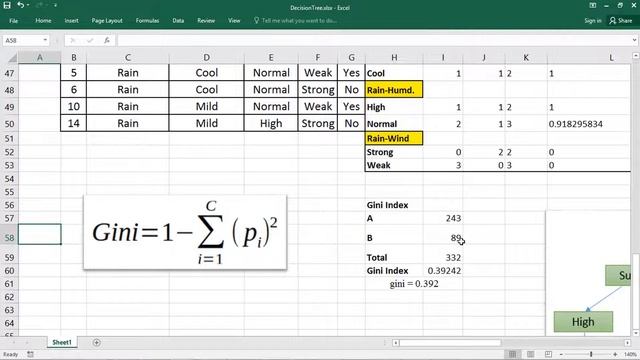Customize the Quick Access Toolbar dropdown
The height and width of the screenshot is (360, 640).
[55, 5]
